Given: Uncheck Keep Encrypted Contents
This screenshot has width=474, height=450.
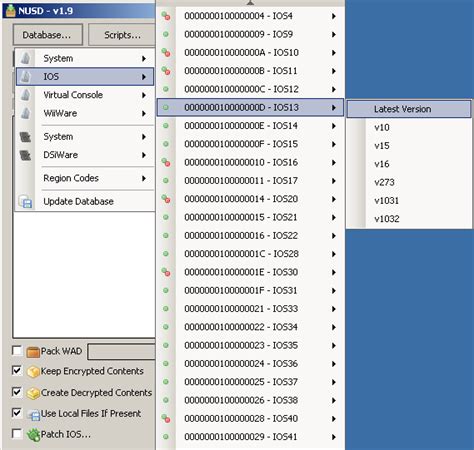Looking at the screenshot, I should 17,370.
